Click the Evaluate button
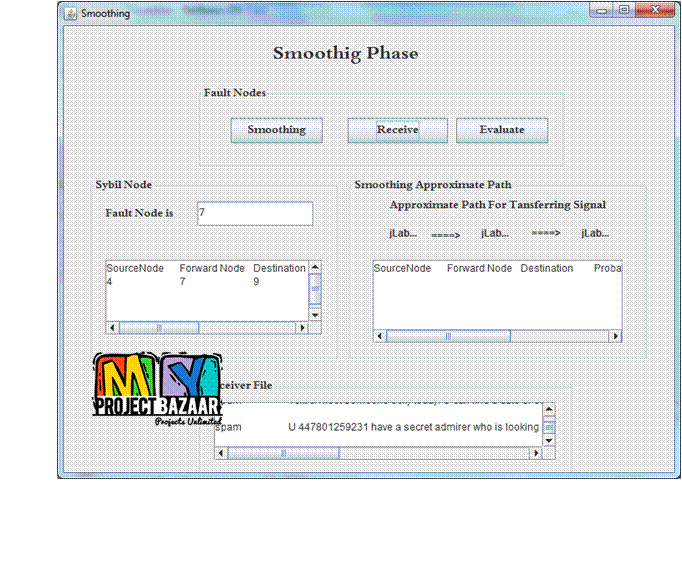The image size is (682, 577). click(x=502, y=130)
